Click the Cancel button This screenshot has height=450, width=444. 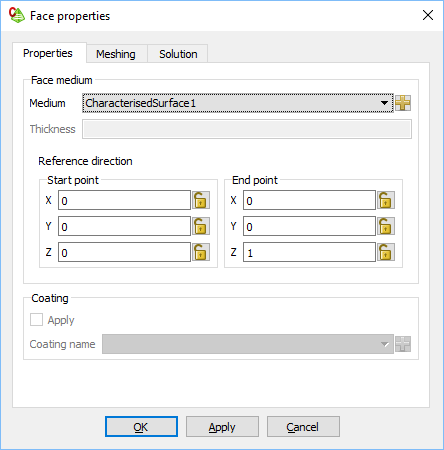(x=303, y=427)
